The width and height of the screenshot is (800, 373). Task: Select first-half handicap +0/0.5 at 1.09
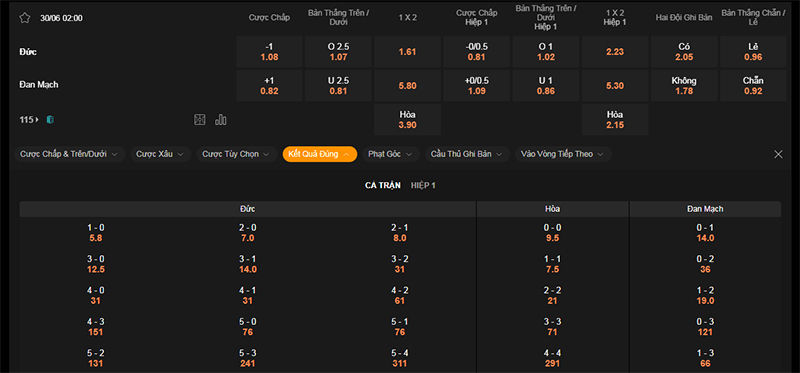[477, 86]
